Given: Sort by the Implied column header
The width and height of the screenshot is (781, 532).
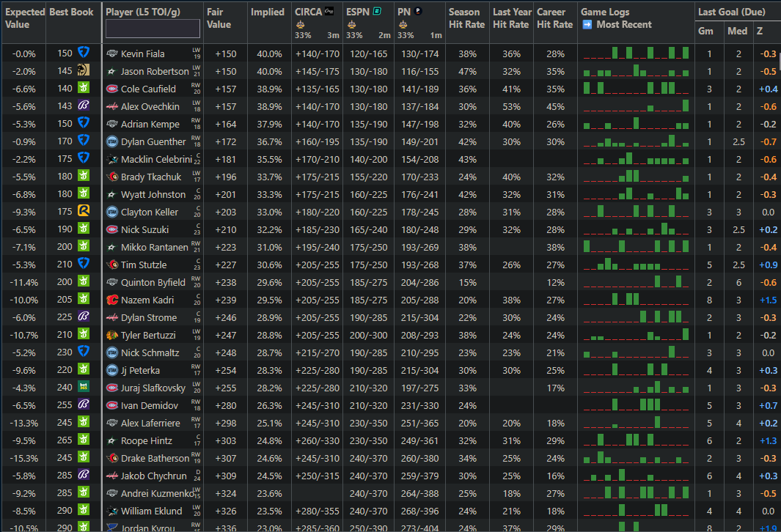Looking at the screenshot, I should (x=268, y=12).
